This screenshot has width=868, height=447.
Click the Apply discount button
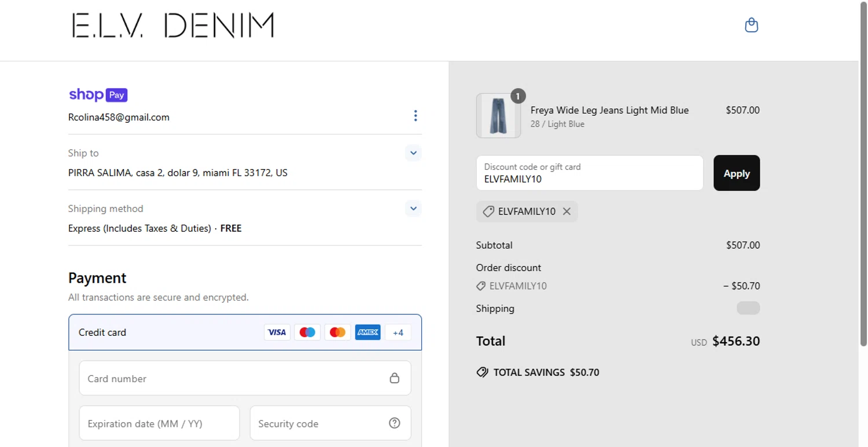[737, 173]
